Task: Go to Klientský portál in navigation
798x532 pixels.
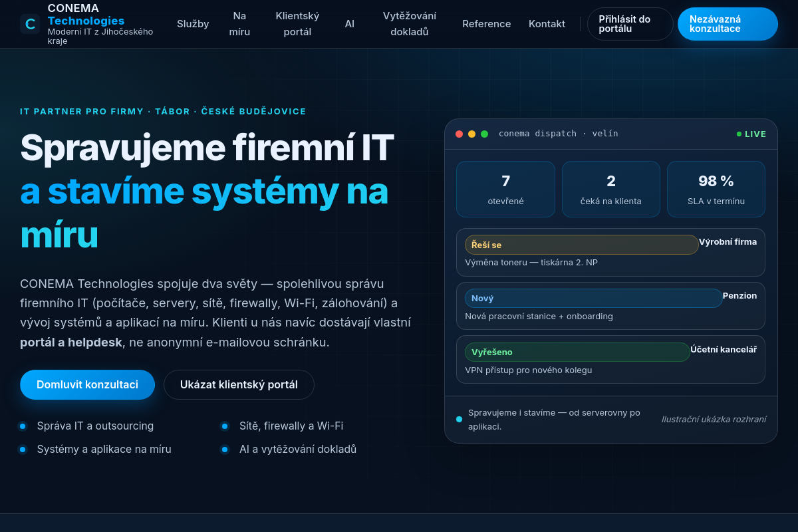Action: point(297,24)
